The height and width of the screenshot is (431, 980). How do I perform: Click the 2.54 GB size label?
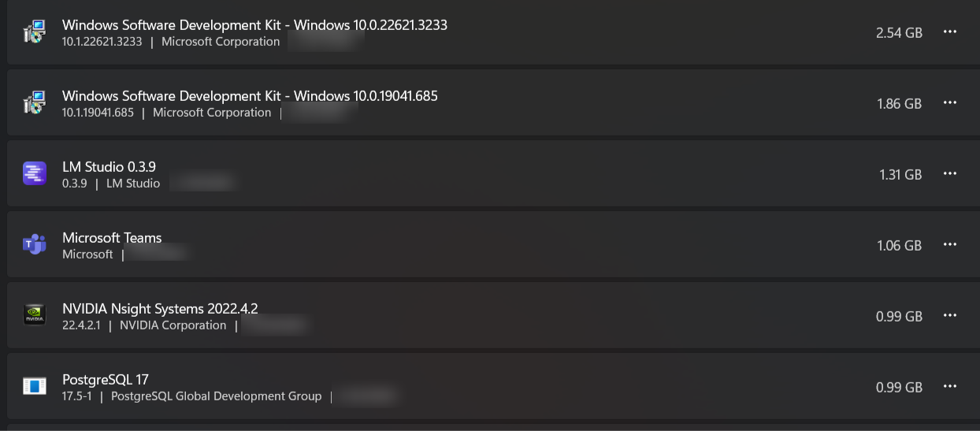coord(899,33)
